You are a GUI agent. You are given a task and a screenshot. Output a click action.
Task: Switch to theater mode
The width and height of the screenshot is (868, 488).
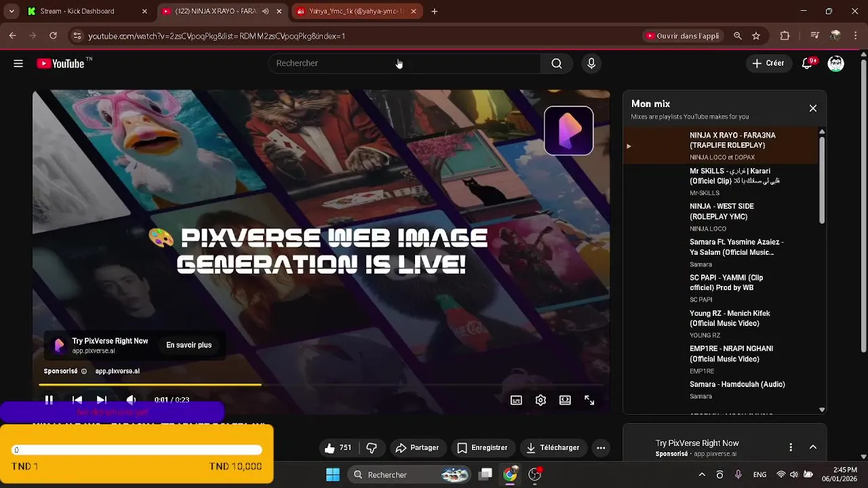click(565, 400)
